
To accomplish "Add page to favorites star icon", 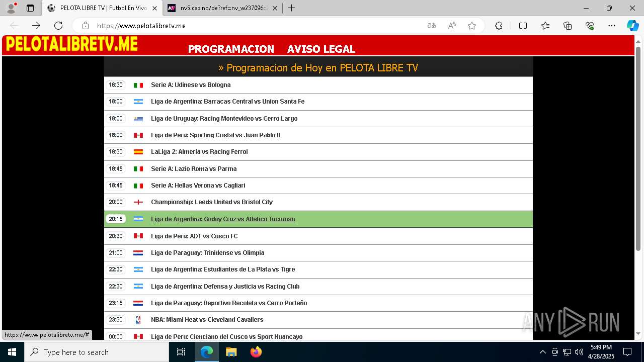I will [x=472, y=26].
